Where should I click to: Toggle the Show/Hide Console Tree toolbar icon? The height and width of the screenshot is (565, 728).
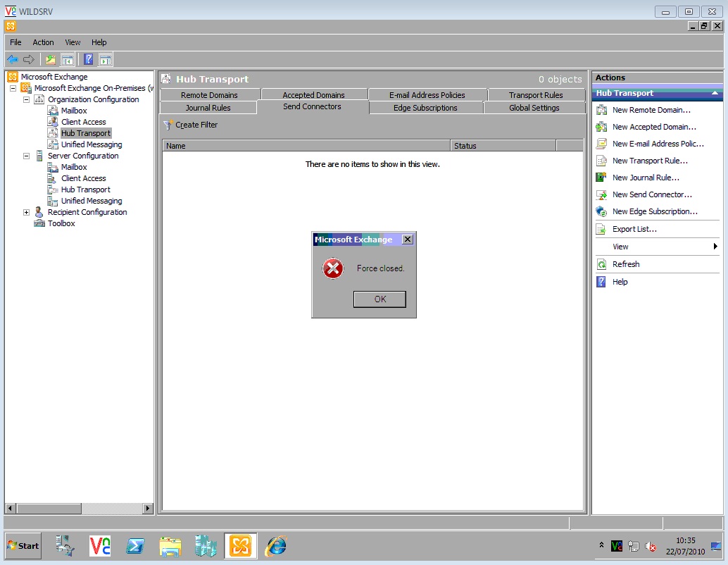68,59
